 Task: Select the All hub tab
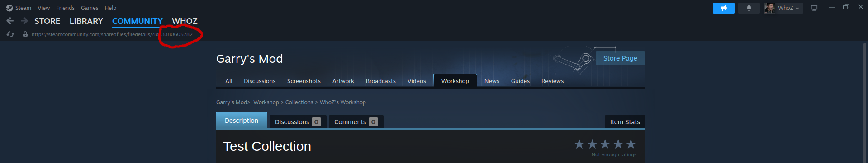(x=229, y=81)
